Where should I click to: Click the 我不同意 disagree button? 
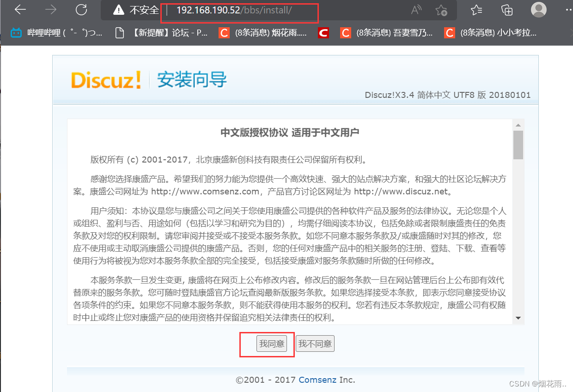[x=315, y=344]
